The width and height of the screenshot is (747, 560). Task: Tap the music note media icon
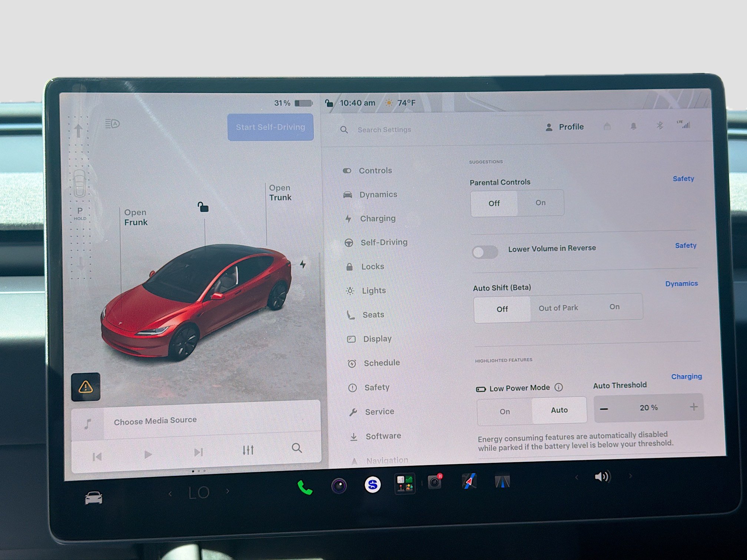pos(87,424)
